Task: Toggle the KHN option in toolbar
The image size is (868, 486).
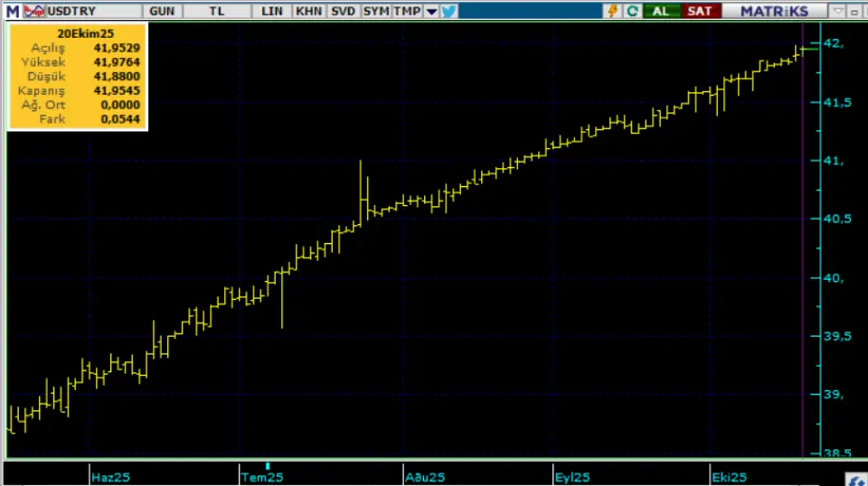Action: click(309, 11)
